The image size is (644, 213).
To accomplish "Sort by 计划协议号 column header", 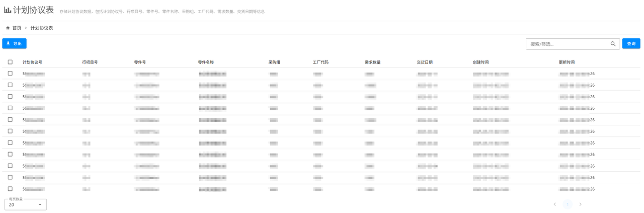I will (x=32, y=62).
